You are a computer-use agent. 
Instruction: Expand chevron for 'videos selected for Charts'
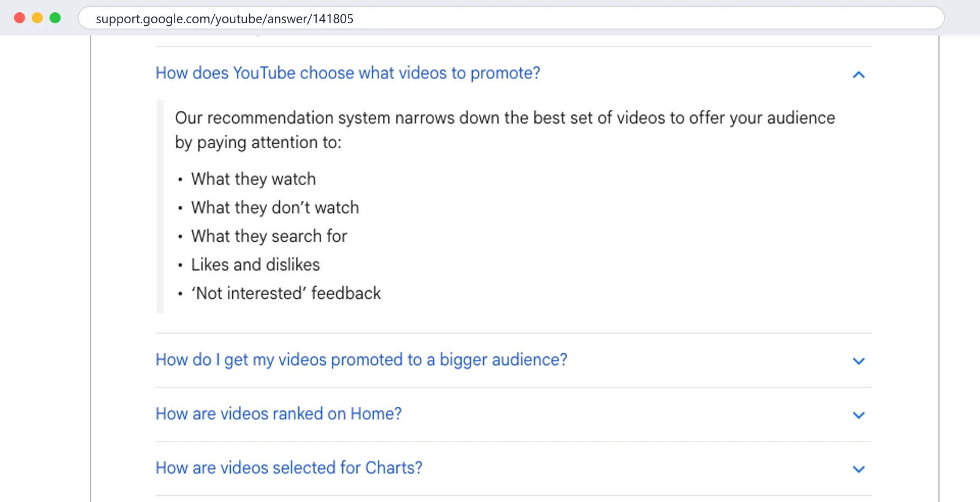859,469
